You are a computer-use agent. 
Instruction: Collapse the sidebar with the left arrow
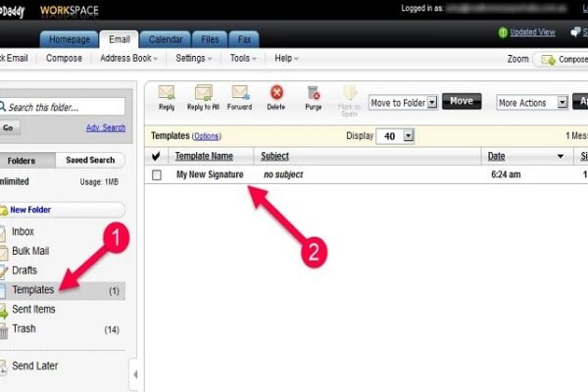[135, 374]
